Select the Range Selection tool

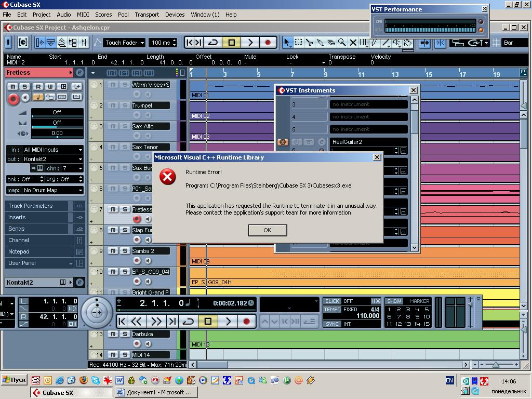click(299, 43)
